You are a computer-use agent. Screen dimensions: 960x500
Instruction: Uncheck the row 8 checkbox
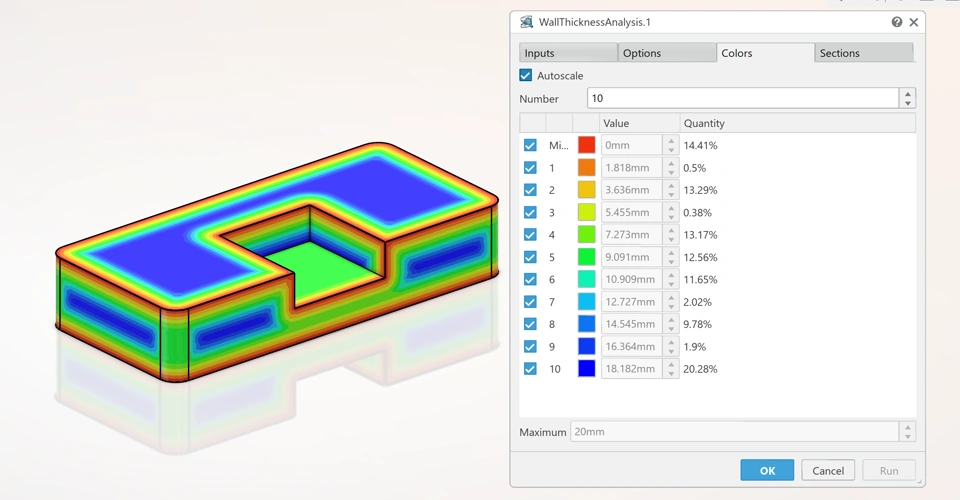pyautogui.click(x=530, y=324)
